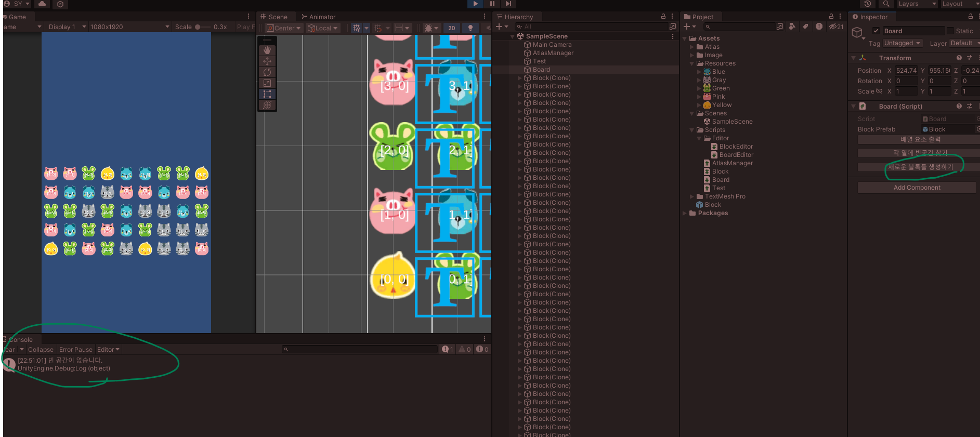Viewport: 980px width, 437px height.
Task: Toggle Project hidden packages visibility (21)
Action: [836, 27]
